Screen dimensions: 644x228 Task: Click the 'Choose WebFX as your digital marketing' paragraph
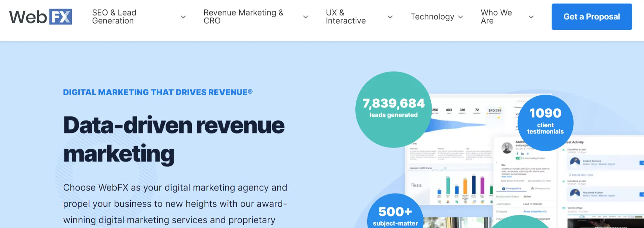175,204
